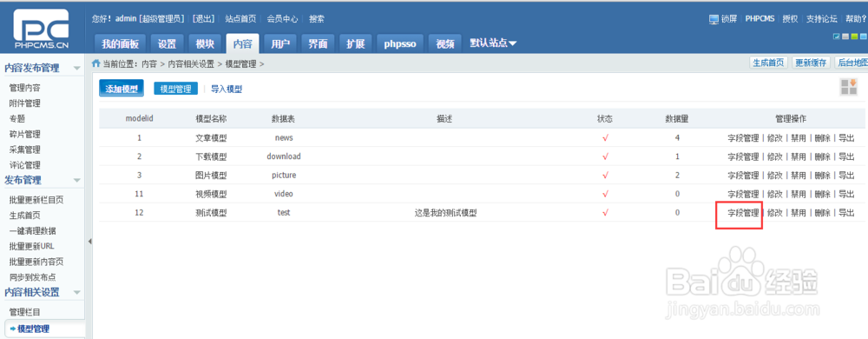The height and width of the screenshot is (339, 868).
Task: Open 专题 in sidebar
Action: (17, 118)
